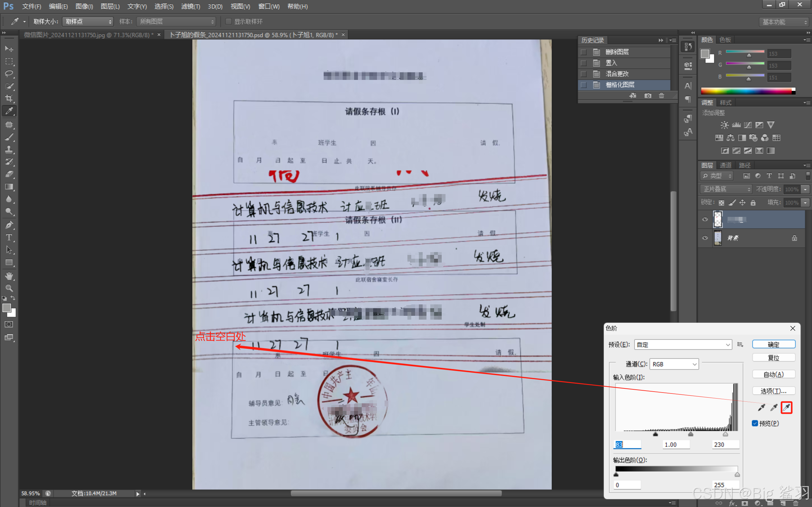Select the Hand tool
The height and width of the screenshot is (507, 812).
(9, 276)
